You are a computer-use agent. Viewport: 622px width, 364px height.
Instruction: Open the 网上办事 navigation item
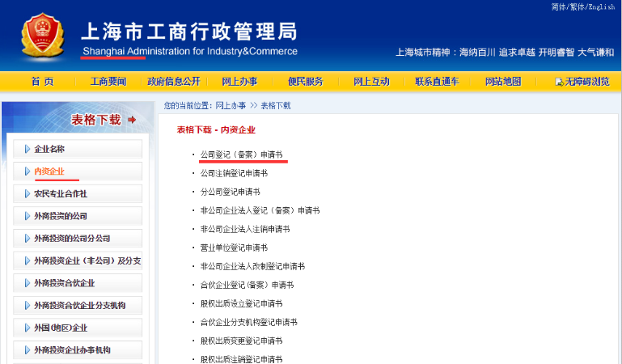tap(239, 82)
